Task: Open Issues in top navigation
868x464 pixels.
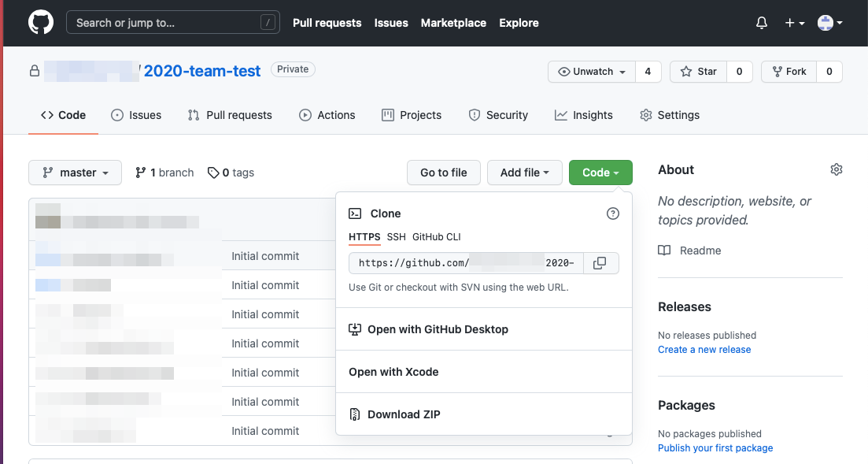Action: tap(391, 23)
